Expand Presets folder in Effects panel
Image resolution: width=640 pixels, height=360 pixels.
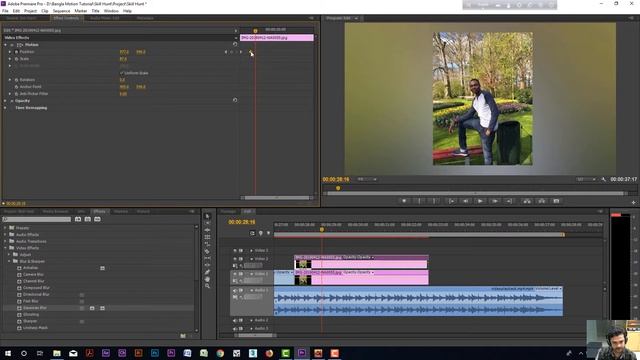(5, 228)
